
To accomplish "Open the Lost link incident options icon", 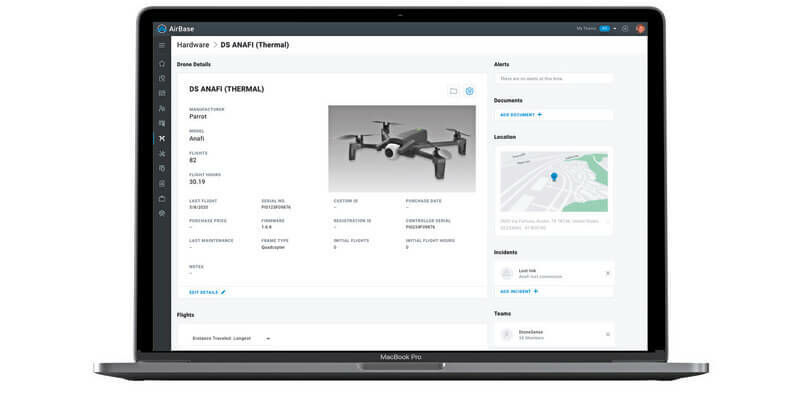I will [x=608, y=273].
